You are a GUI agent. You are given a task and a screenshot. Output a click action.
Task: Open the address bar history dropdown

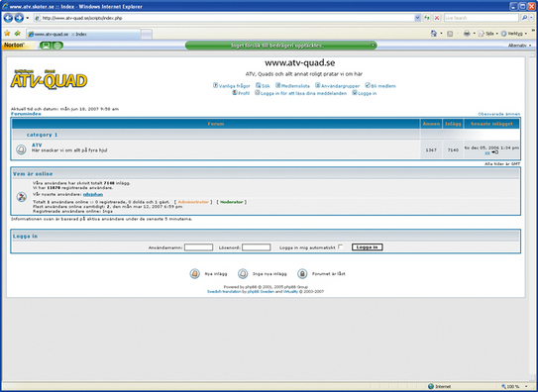point(417,18)
